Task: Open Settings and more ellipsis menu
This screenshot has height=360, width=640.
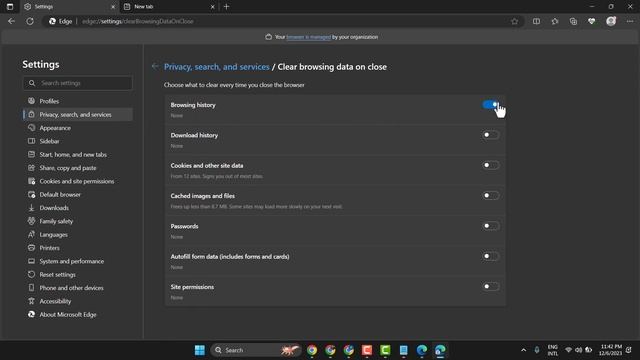Action: point(630,21)
